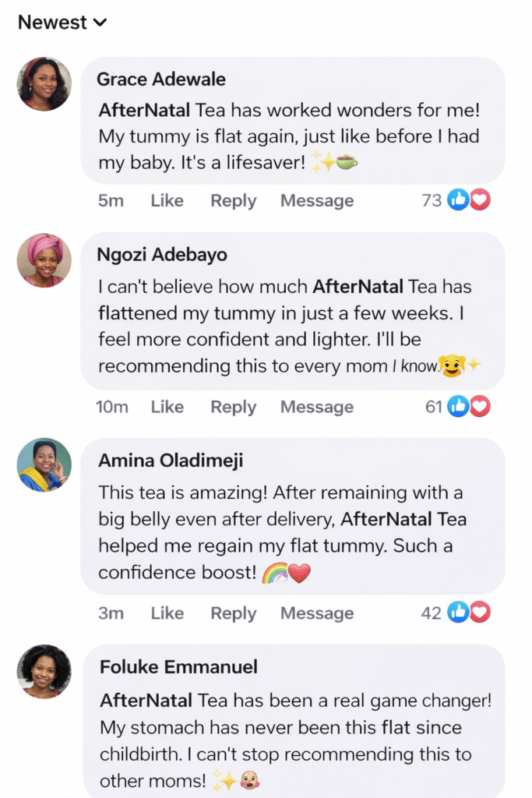Reply to Ngozi Adebayo's comment
The width and height of the screenshot is (532, 798).
click(233, 407)
